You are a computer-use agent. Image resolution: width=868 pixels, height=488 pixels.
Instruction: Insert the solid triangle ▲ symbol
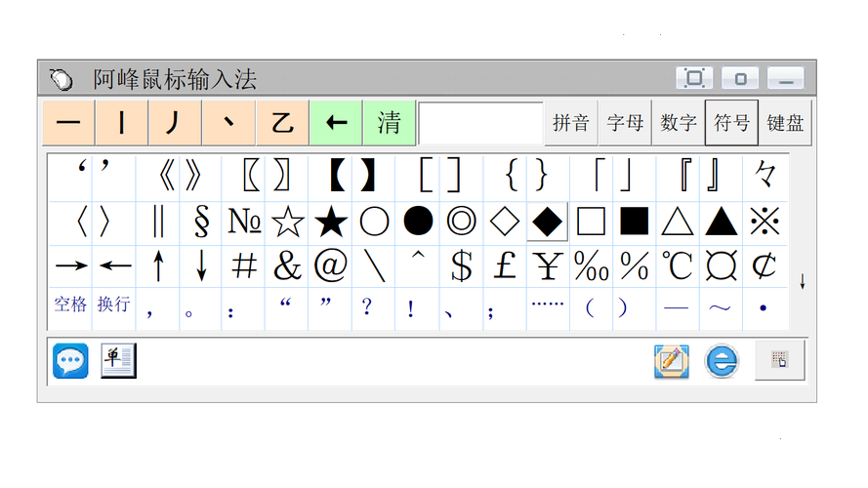722,222
